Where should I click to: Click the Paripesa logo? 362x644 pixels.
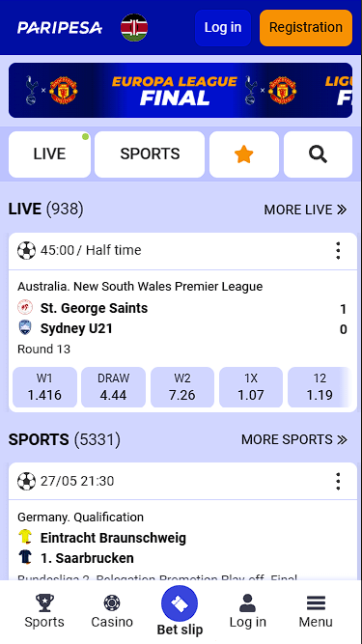coord(60,28)
